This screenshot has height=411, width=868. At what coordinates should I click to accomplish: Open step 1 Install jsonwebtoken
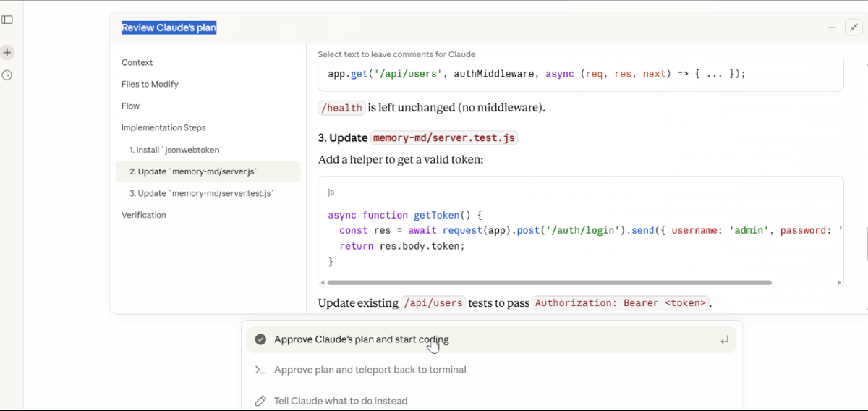coord(176,150)
